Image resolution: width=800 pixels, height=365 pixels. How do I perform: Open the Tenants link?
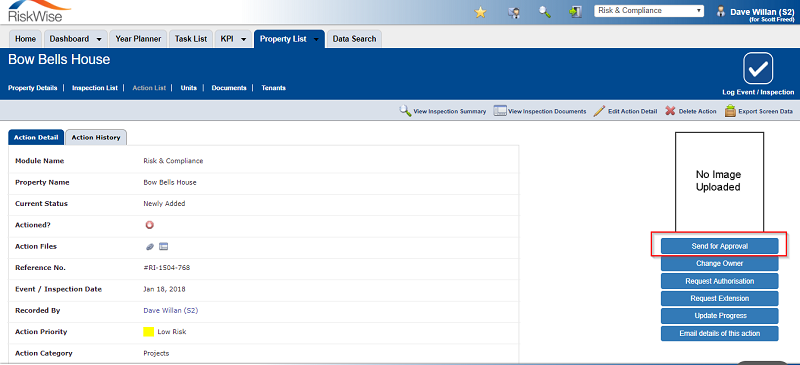(273, 88)
